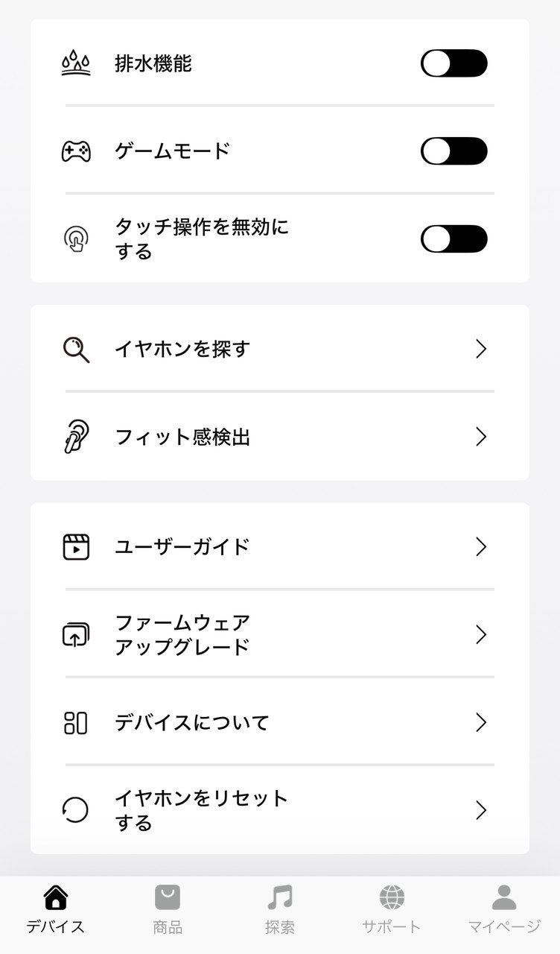Go to マイページ profile tab
The image size is (560, 954).
[504, 909]
